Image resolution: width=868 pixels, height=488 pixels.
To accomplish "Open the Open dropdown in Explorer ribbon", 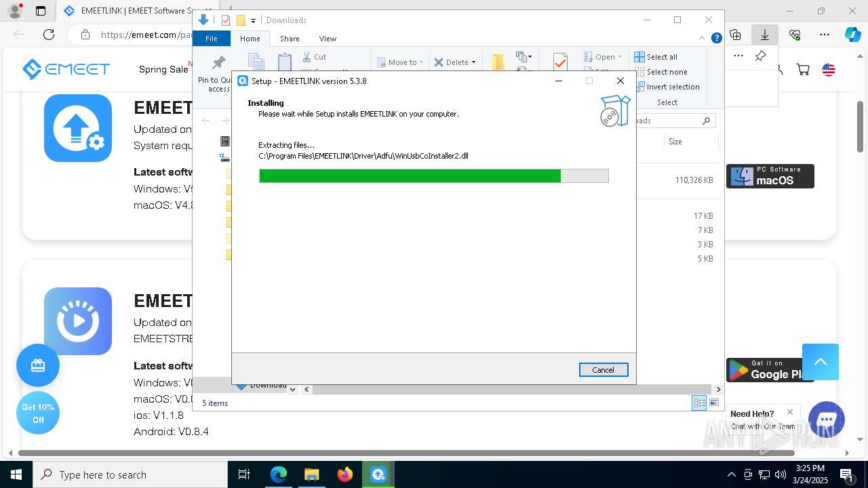I will [x=603, y=57].
